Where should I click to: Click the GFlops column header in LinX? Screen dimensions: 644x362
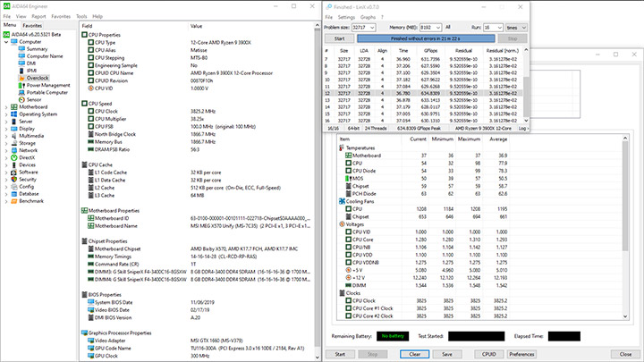[430, 50]
